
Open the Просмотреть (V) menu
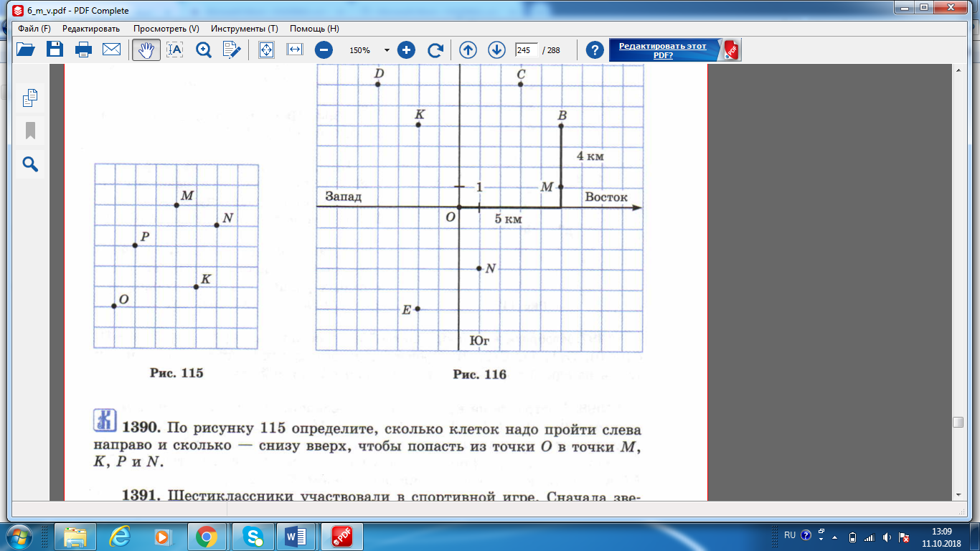coord(166,29)
